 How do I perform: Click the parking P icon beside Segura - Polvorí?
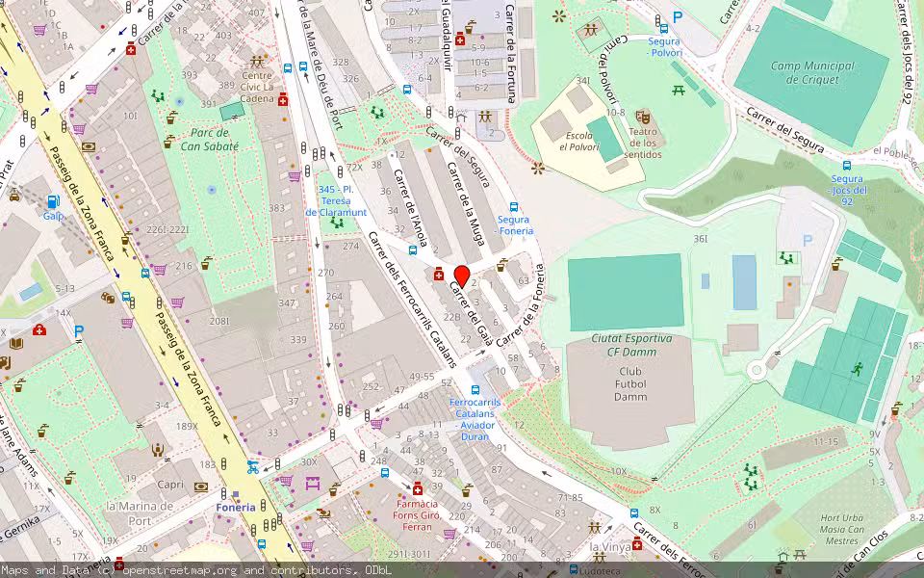678,17
